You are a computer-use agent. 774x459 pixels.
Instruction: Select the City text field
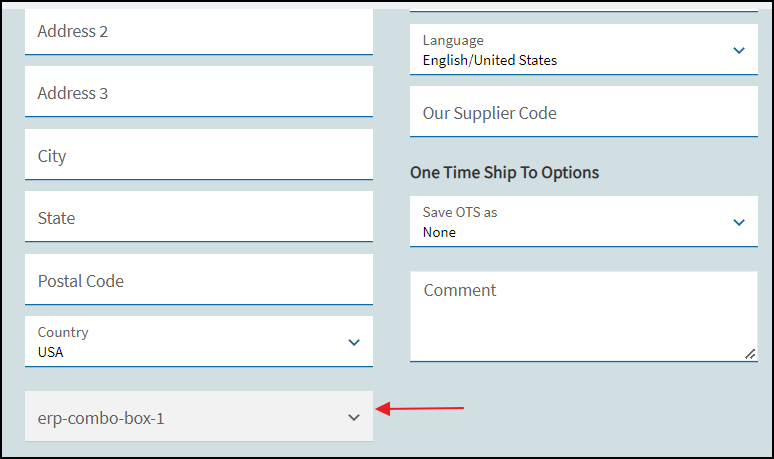(198, 156)
